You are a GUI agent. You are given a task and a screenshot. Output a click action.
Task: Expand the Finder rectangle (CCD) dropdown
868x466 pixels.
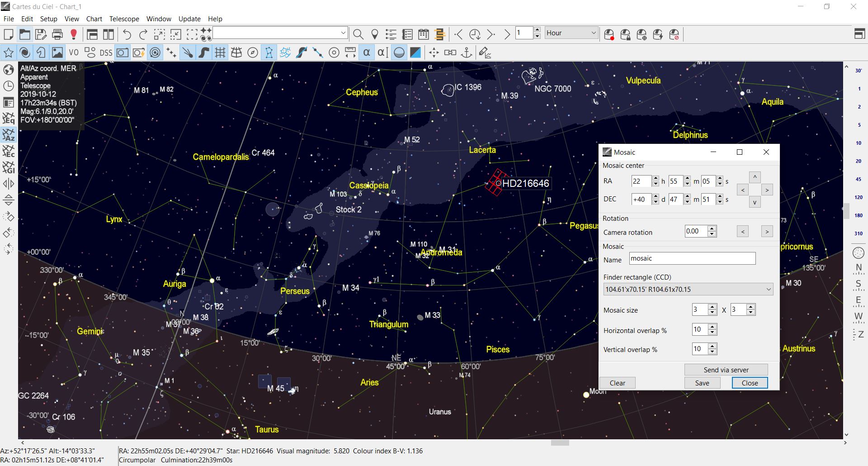(x=768, y=290)
